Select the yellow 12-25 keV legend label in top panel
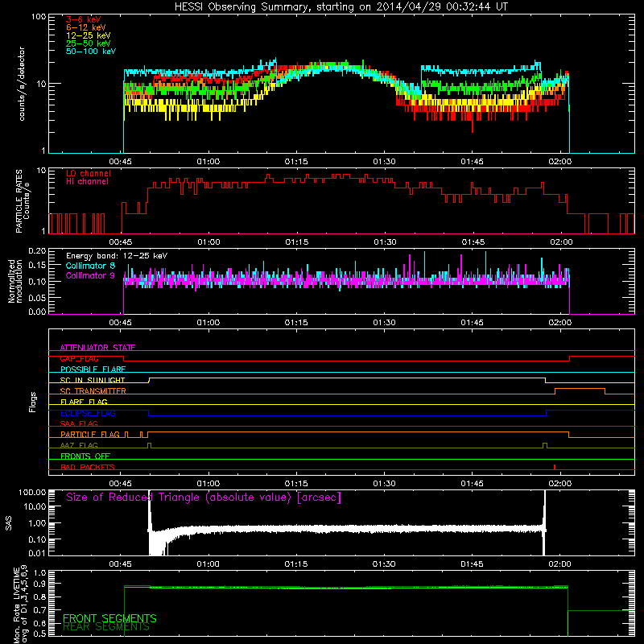The image size is (644, 644). tap(88, 35)
